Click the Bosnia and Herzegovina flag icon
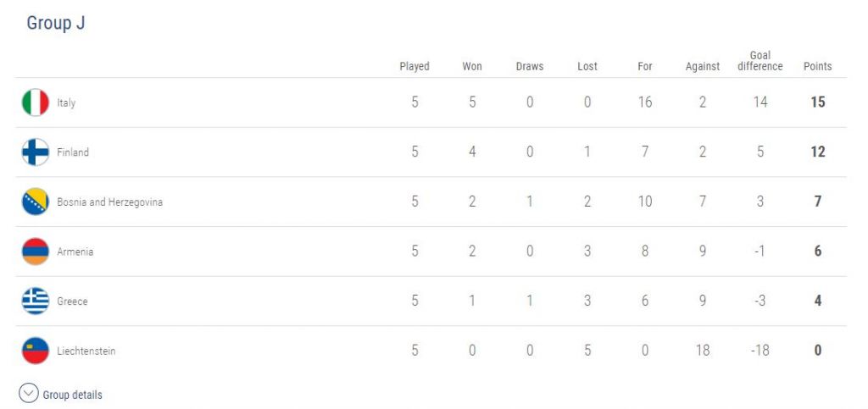 [36, 202]
